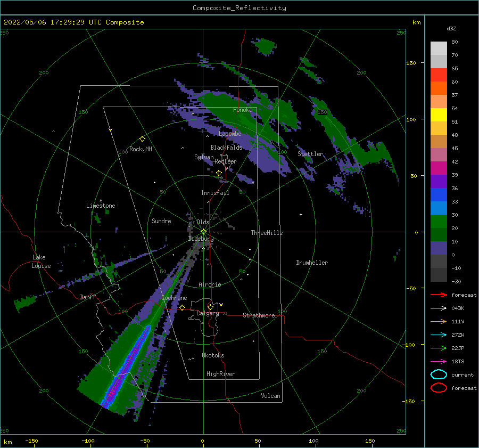Click the ThreeHills town label
The width and height of the screenshot is (479, 448).
pos(267,233)
